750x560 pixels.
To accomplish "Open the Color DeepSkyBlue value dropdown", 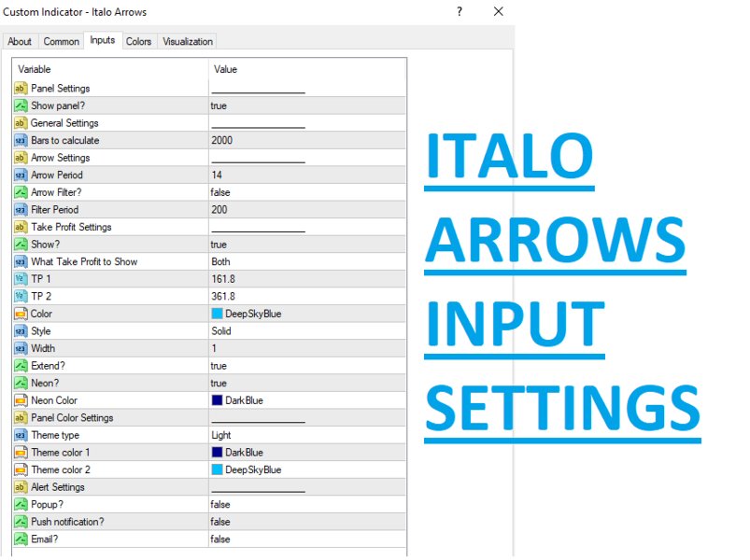I will pos(307,314).
